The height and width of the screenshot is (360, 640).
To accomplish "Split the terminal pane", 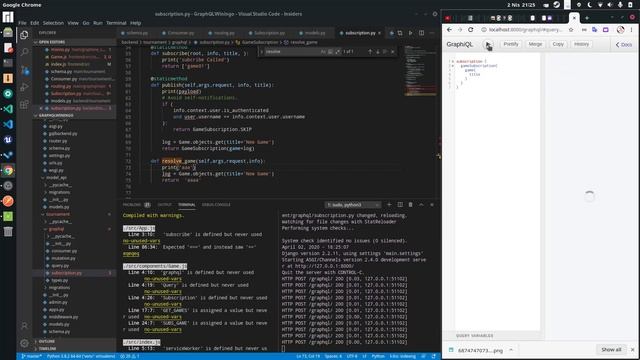I will (400, 204).
